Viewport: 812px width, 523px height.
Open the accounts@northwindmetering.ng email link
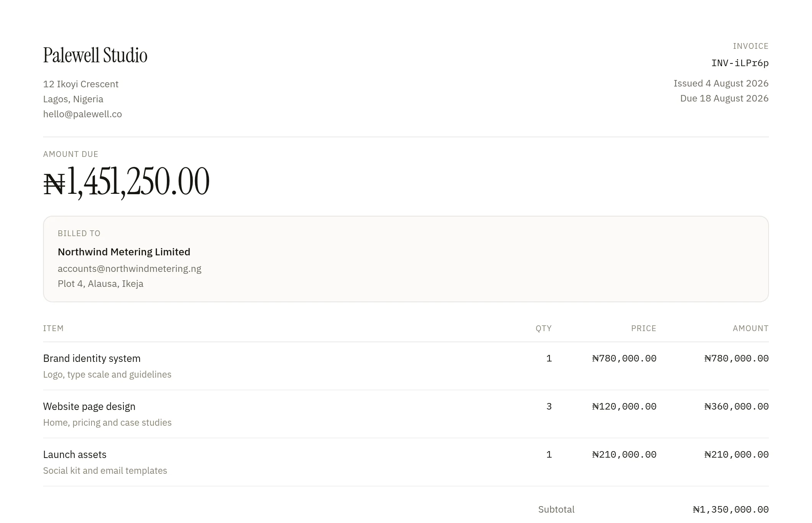pyautogui.click(x=130, y=269)
